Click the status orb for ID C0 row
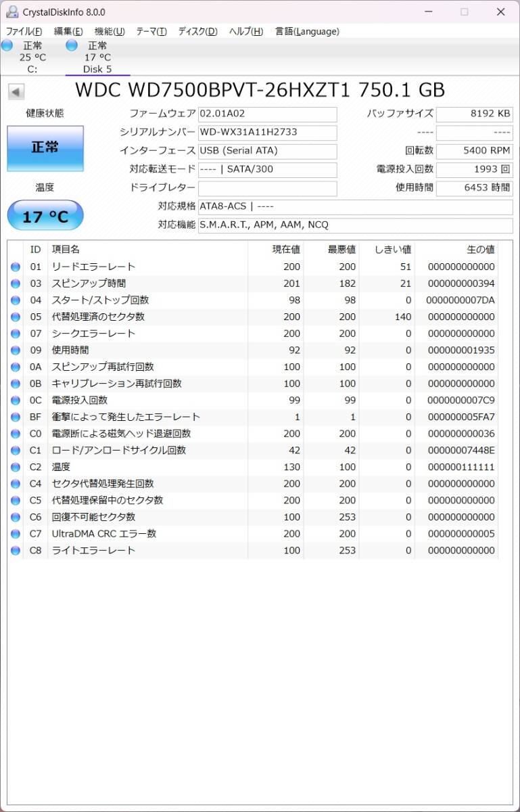Viewport: 520px width, 812px height. tap(16, 434)
